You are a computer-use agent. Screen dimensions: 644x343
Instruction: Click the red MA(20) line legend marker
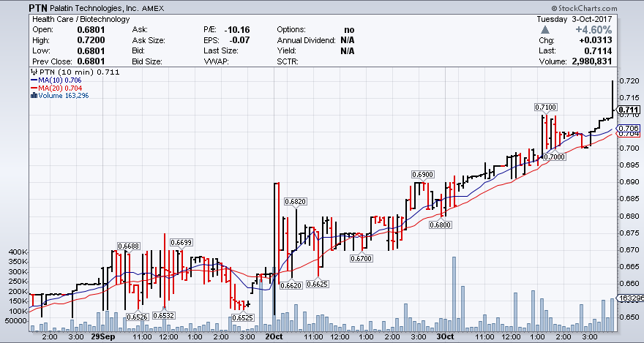click(32, 87)
